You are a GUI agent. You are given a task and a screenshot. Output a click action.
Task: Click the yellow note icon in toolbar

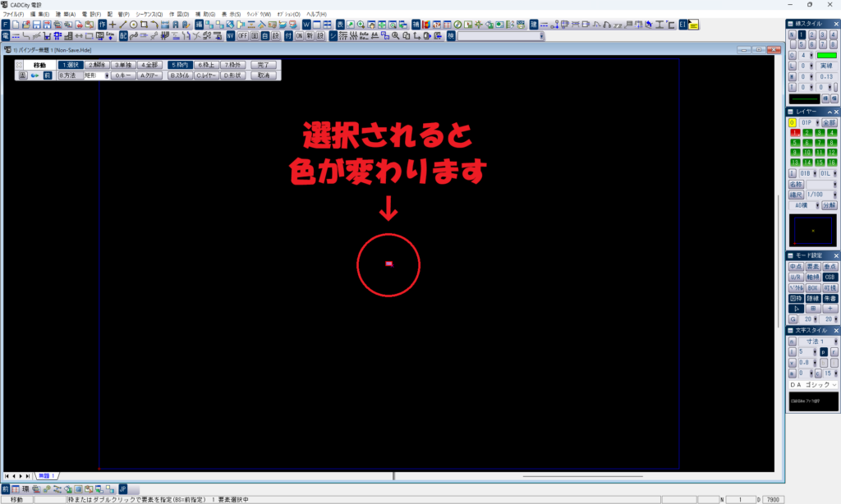(x=693, y=25)
